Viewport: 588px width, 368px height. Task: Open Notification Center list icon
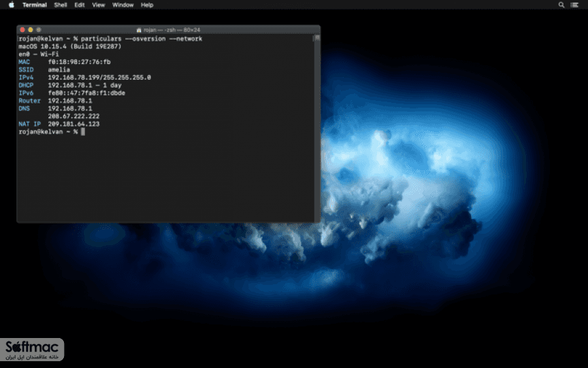pos(574,5)
